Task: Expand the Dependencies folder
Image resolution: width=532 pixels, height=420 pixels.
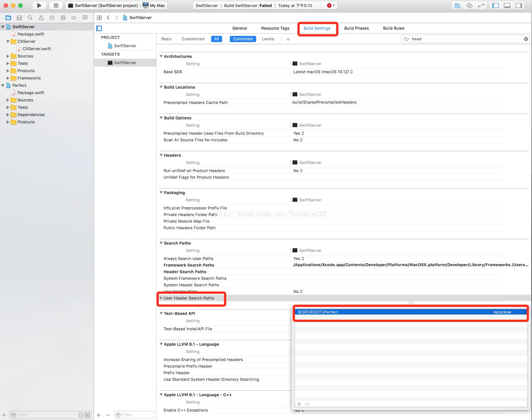Action: point(8,115)
